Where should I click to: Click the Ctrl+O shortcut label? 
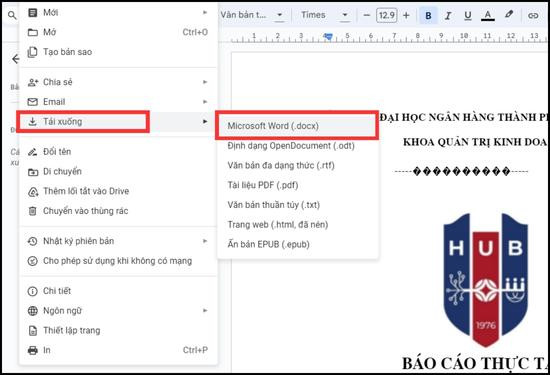[195, 32]
